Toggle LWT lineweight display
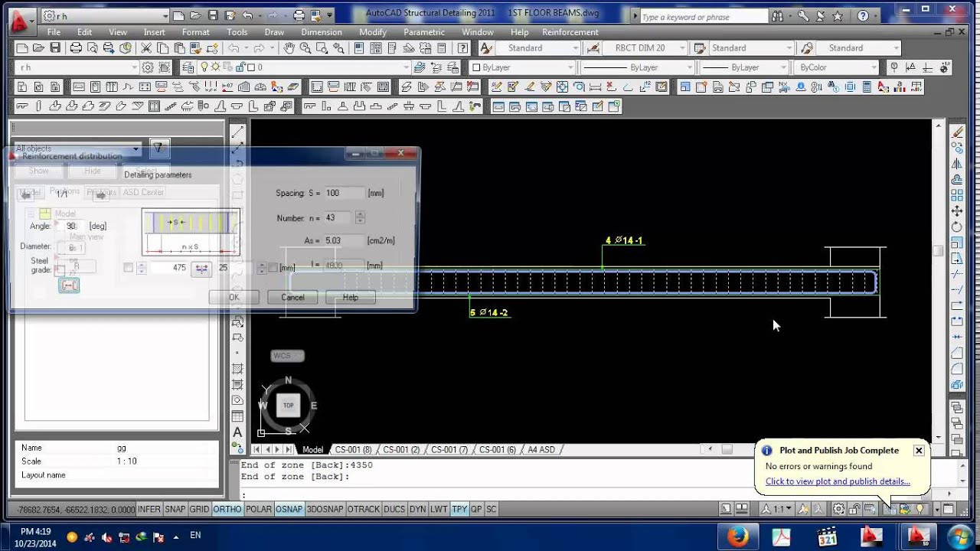The width and height of the screenshot is (980, 551). coord(439,509)
